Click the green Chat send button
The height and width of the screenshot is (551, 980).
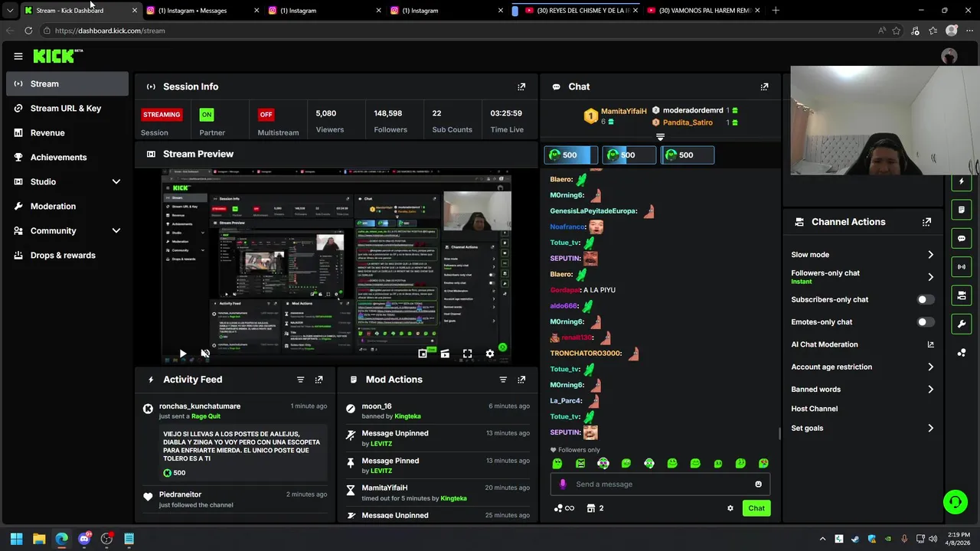point(756,508)
